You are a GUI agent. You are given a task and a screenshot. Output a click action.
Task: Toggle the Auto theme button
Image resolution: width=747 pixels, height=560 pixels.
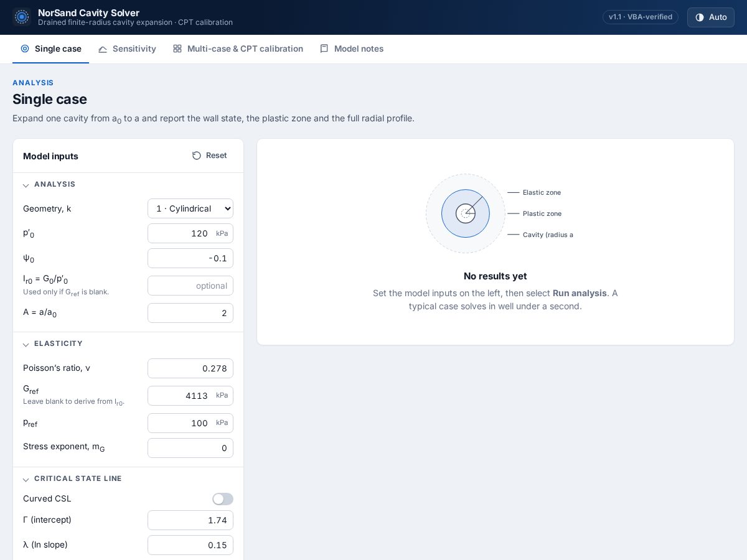711,17
